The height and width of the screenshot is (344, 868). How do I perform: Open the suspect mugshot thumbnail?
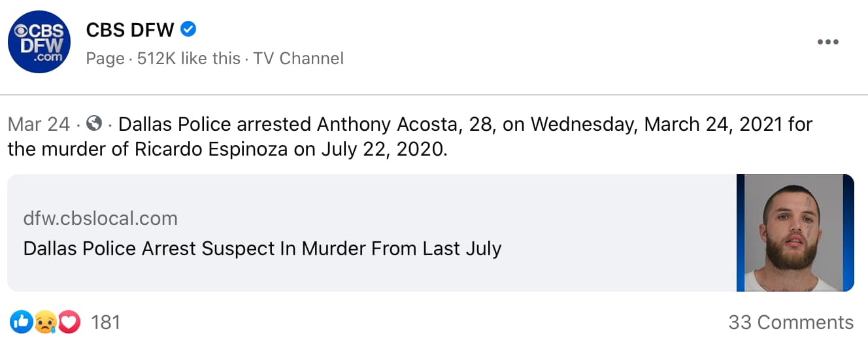pyautogui.click(x=795, y=233)
